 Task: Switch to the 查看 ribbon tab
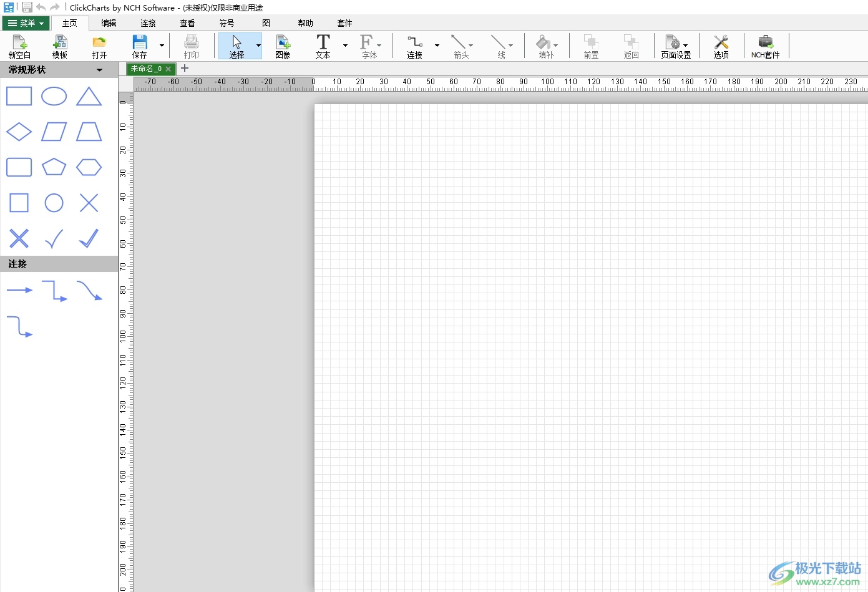tap(188, 23)
